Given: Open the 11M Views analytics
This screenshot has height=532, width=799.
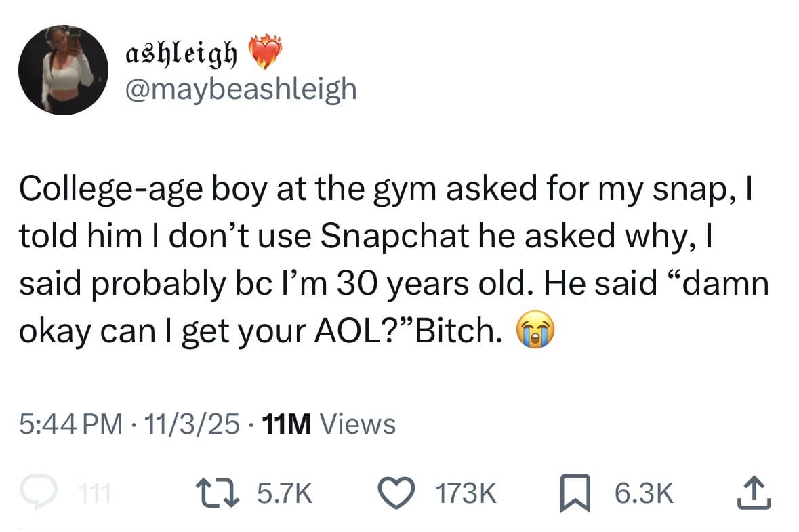Looking at the screenshot, I should 328,424.
